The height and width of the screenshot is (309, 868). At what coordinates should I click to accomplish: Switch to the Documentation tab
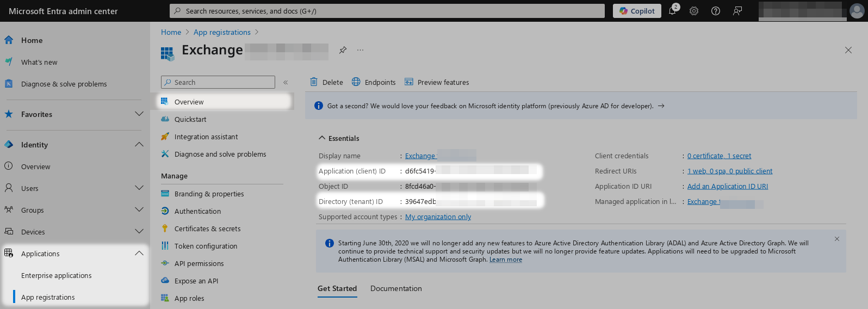(396, 288)
